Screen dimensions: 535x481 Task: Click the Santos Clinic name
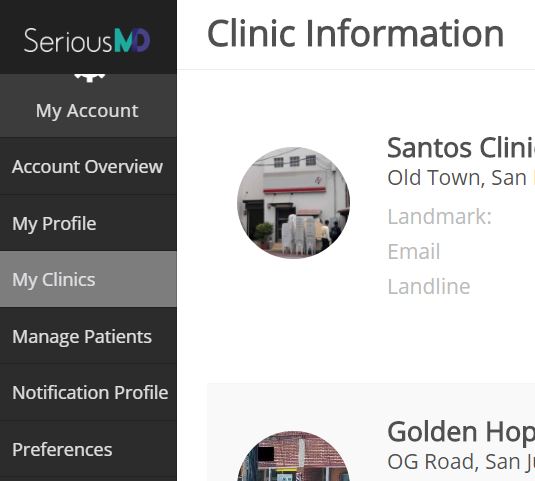tap(461, 148)
